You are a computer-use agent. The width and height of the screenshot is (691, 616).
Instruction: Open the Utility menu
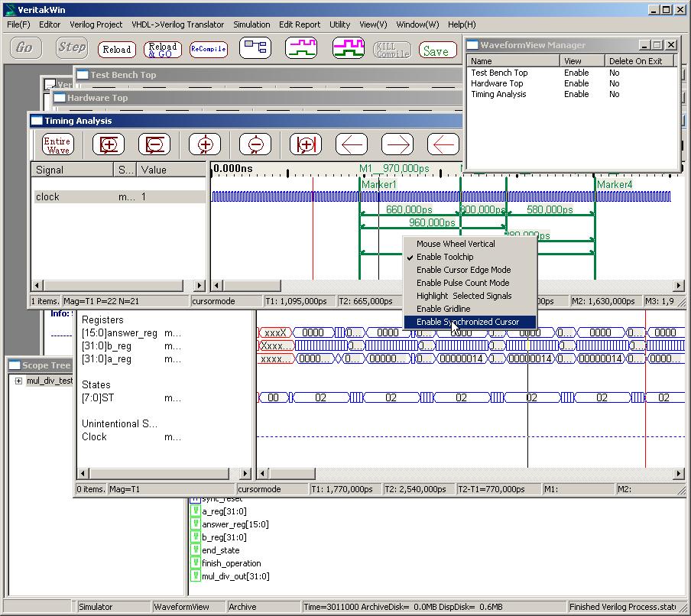[340, 24]
